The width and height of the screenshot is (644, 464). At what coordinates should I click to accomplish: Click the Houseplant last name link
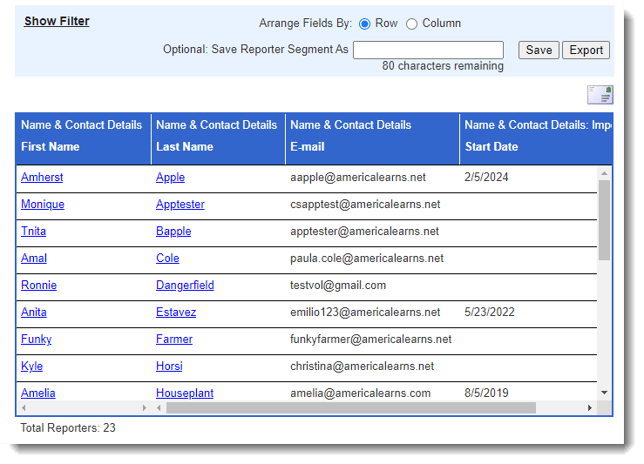click(184, 393)
